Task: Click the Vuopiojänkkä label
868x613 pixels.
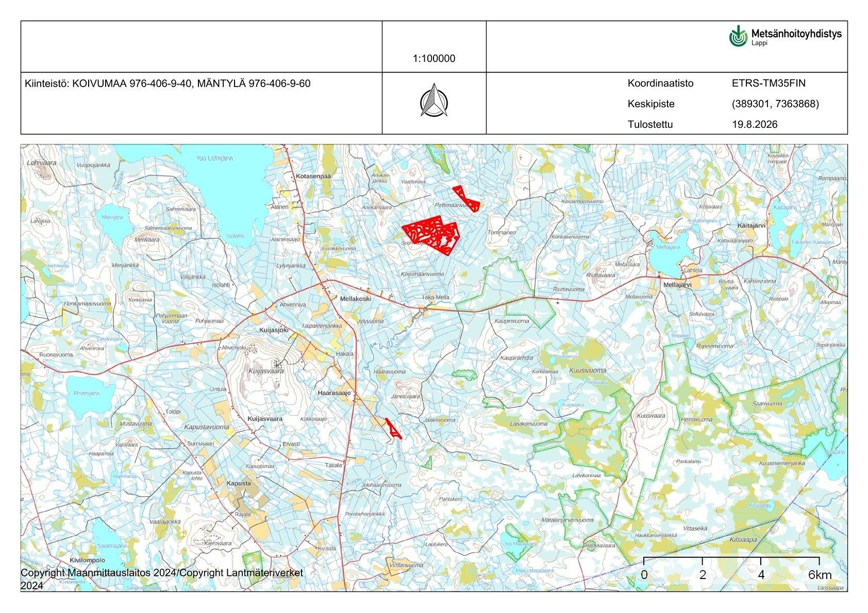Action: point(93,165)
